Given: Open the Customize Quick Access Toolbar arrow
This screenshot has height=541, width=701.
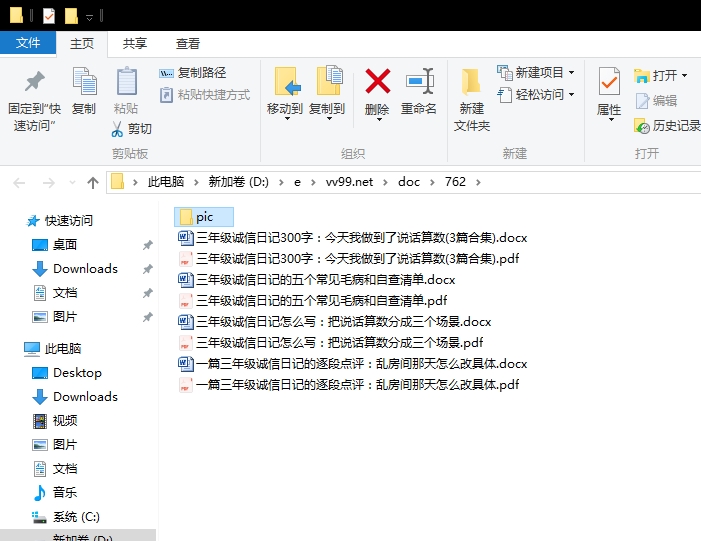Looking at the screenshot, I should (x=89, y=17).
